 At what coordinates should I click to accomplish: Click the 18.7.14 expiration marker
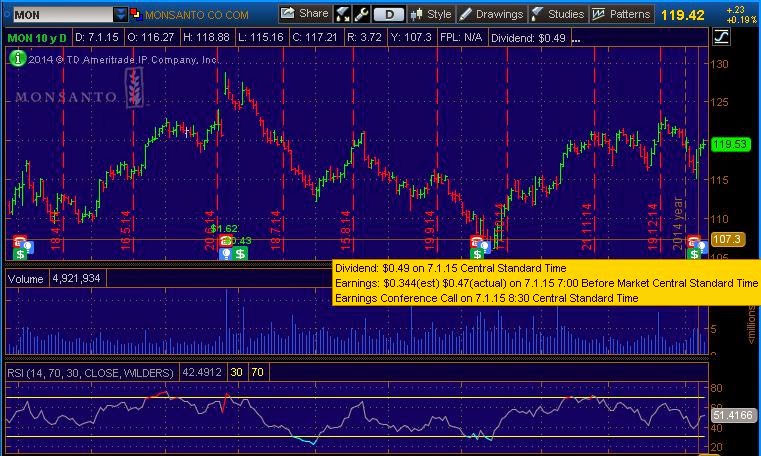click(x=276, y=230)
